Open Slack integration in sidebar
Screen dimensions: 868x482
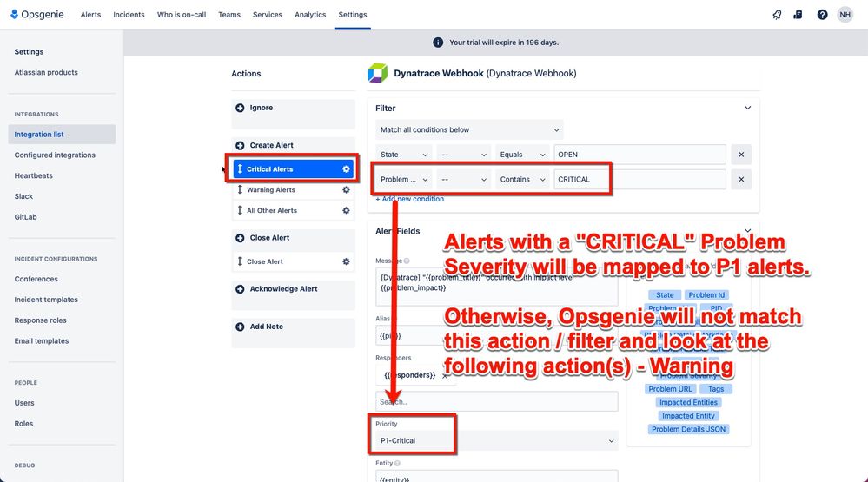[x=23, y=196]
